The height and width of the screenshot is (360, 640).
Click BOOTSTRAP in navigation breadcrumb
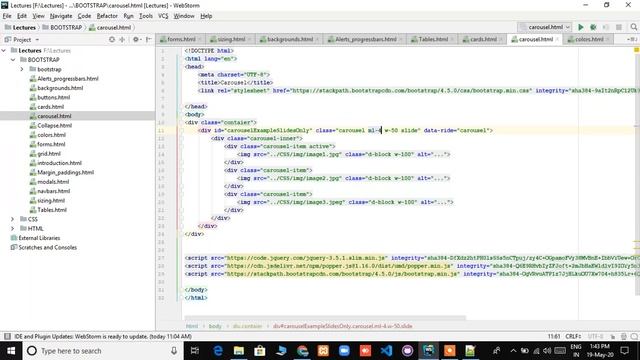(x=62, y=27)
